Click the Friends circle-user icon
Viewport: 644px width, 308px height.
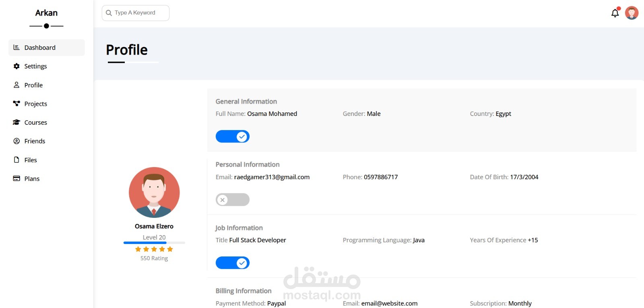click(17, 141)
